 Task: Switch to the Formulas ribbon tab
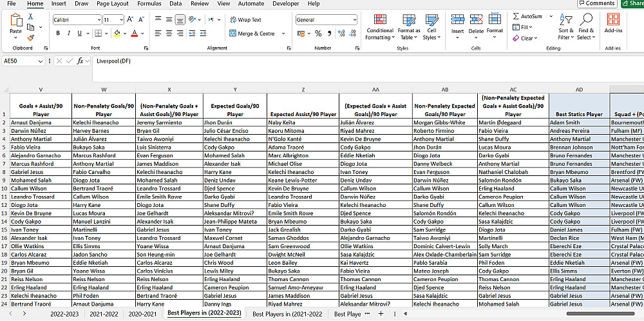[x=149, y=4]
